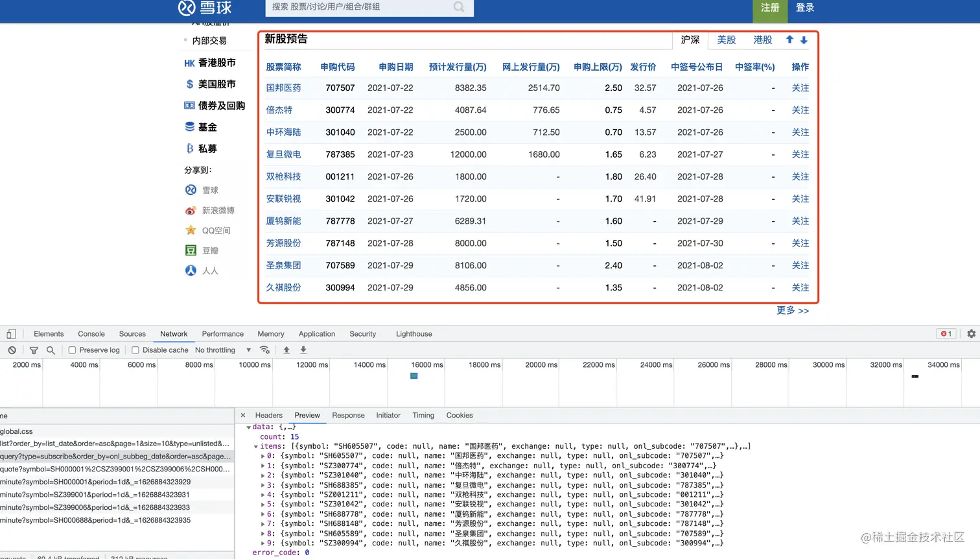Export HAR file download icon
The height and width of the screenshot is (559, 980).
click(303, 350)
